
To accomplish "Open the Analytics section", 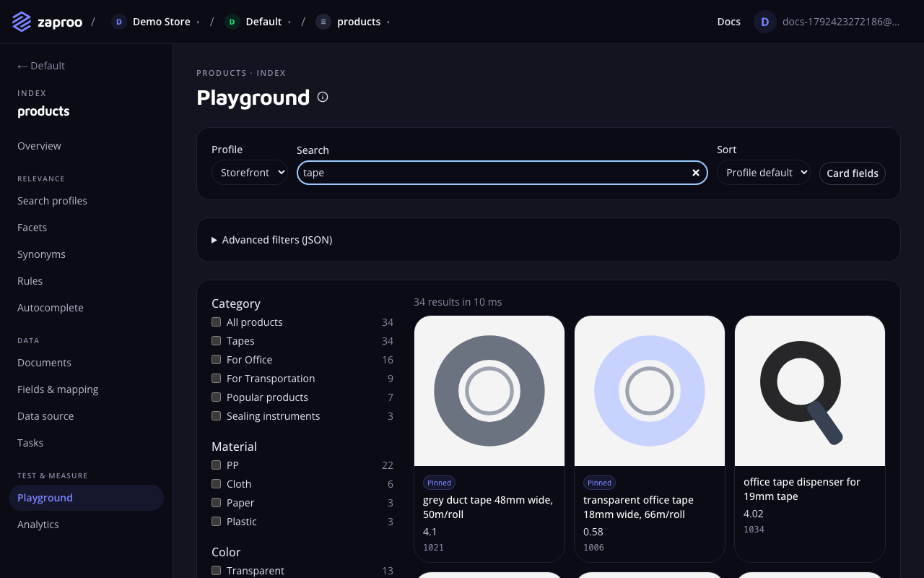I will 38,525.
